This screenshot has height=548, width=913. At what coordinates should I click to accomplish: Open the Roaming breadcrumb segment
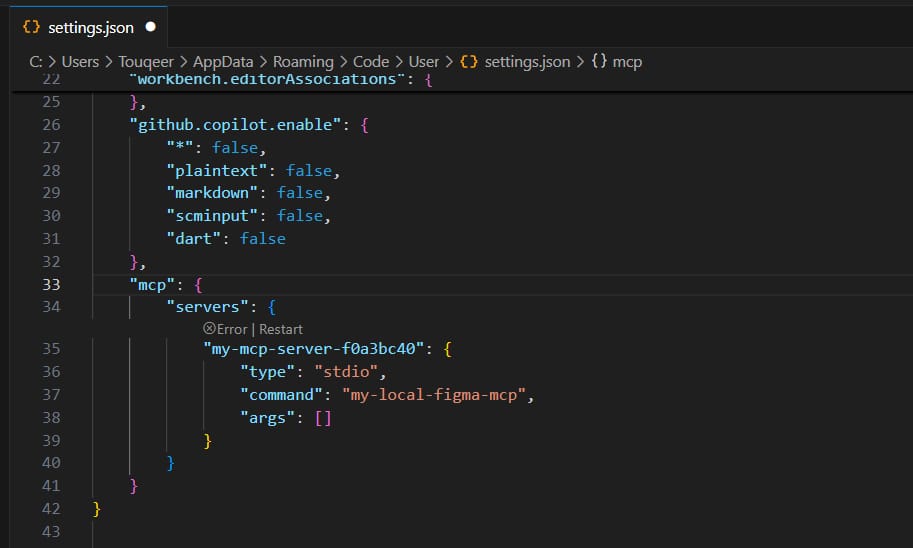pos(303,62)
